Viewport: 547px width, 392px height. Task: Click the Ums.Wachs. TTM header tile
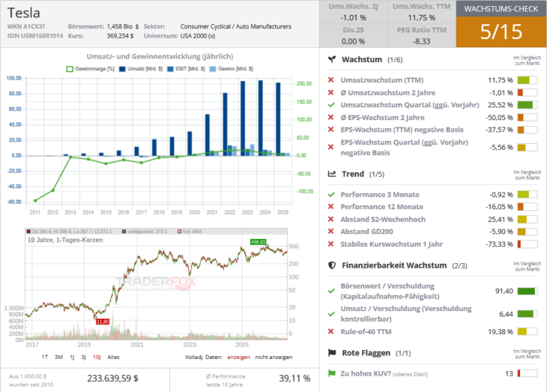pyautogui.click(x=422, y=12)
